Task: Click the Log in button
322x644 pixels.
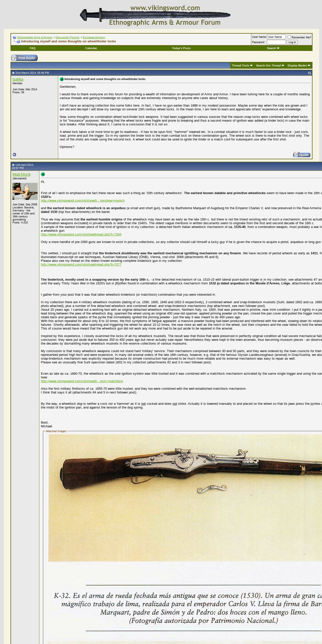Action: click(292, 42)
